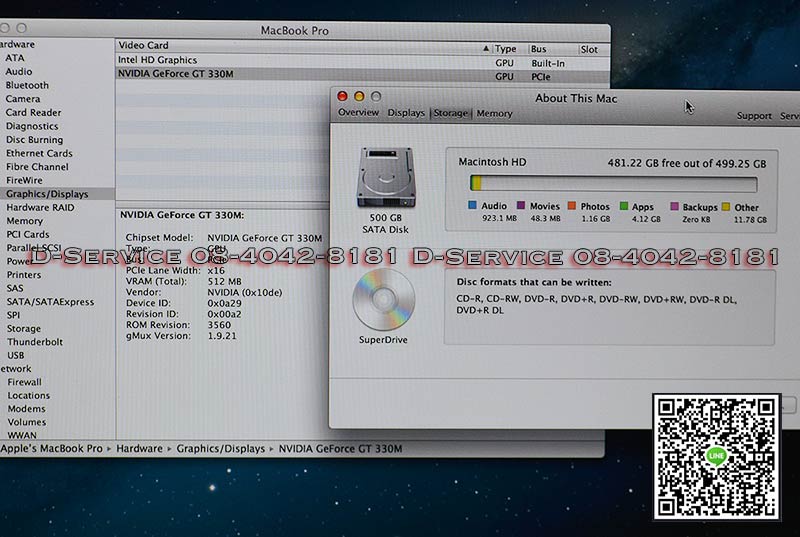
Task: Select Printers in the sidebar
Action: point(23,274)
